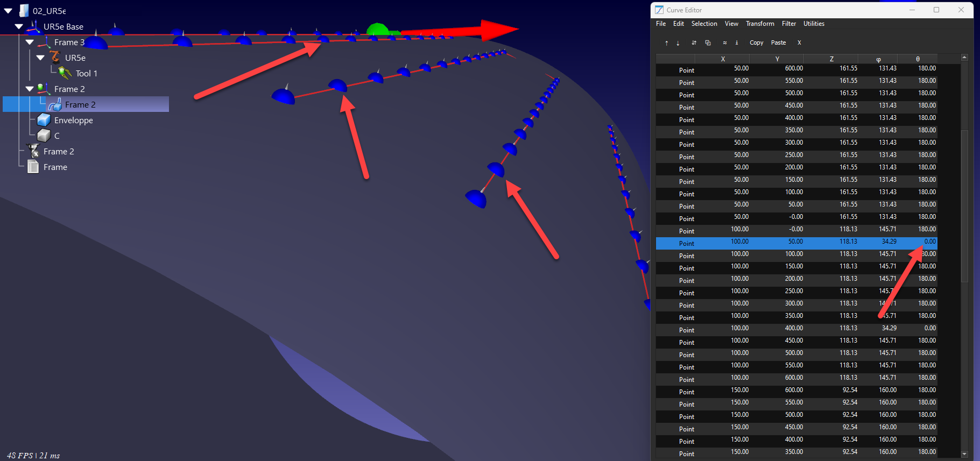Click the reverse order arrows icon

point(694,43)
